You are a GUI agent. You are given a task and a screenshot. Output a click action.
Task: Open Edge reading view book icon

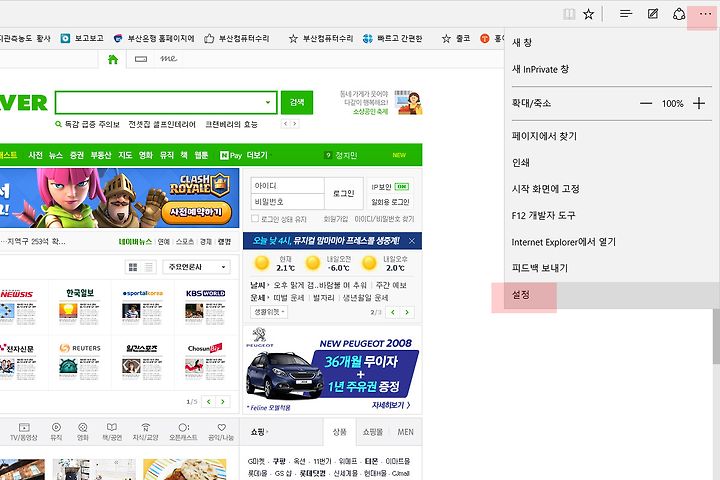(569, 14)
